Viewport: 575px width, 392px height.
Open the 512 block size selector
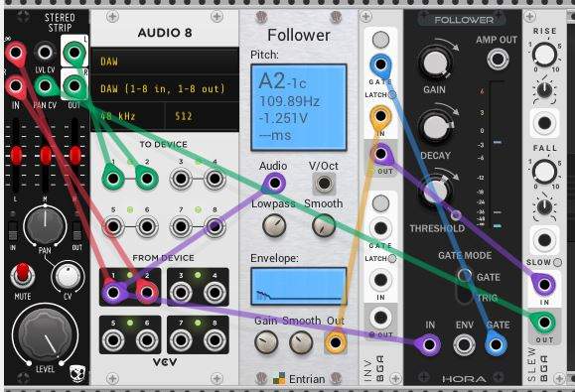click(x=203, y=116)
